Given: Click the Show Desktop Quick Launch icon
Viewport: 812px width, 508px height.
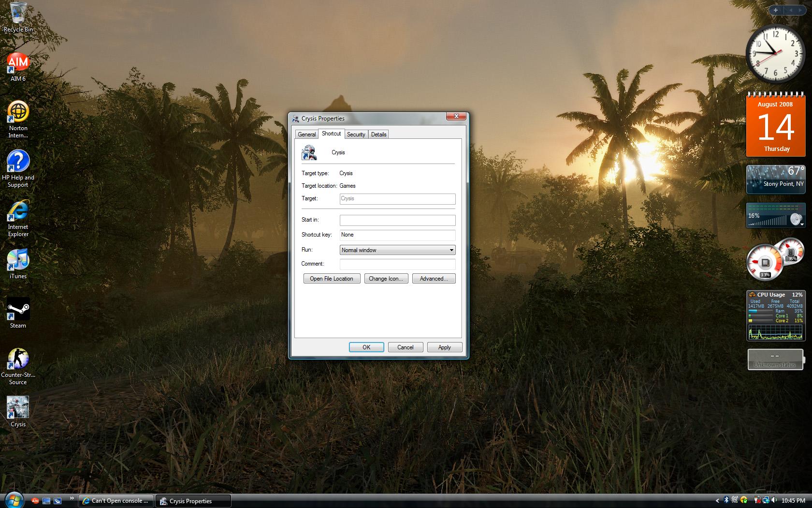Looking at the screenshot, I should (46, 501).
